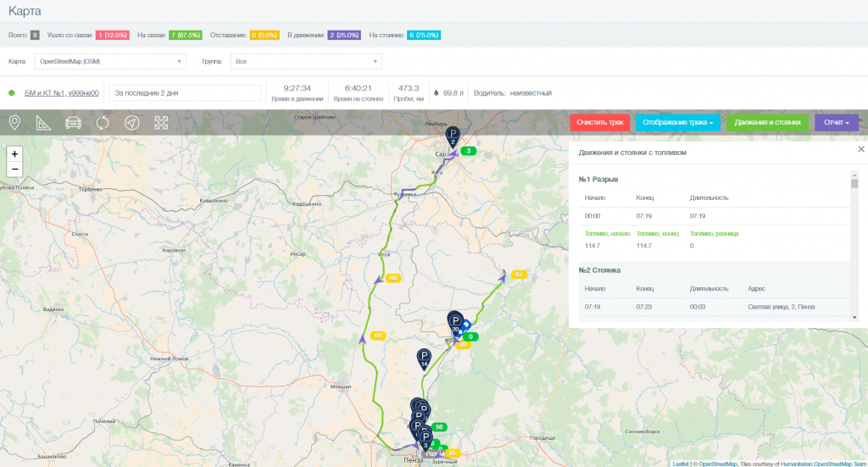
Task: Click the yellow speed label 67
Action: point(519,275)
